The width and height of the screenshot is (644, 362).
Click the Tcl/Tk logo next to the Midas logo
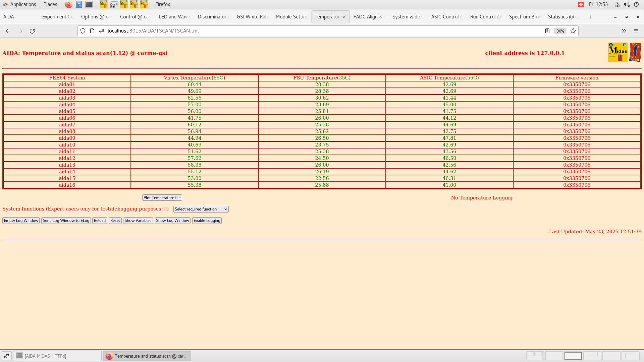[636, 52]
